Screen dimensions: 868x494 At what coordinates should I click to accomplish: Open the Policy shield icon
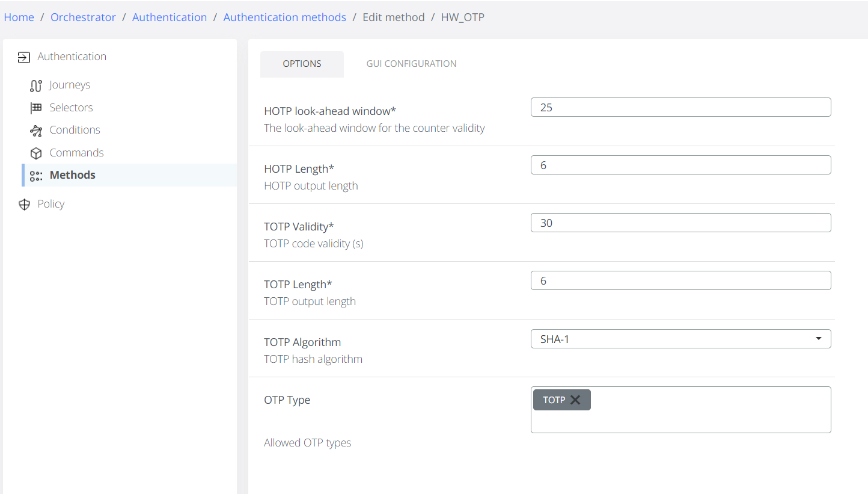pos(24,204)
